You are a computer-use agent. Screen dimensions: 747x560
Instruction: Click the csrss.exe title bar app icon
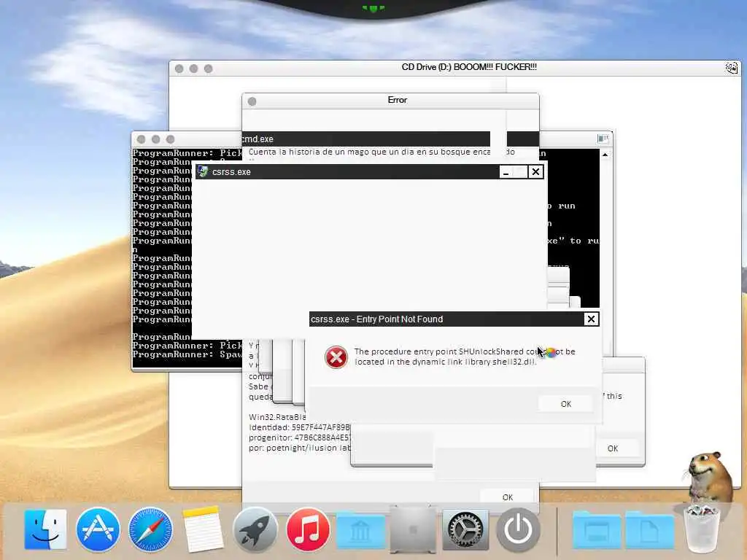click(203, 171)
